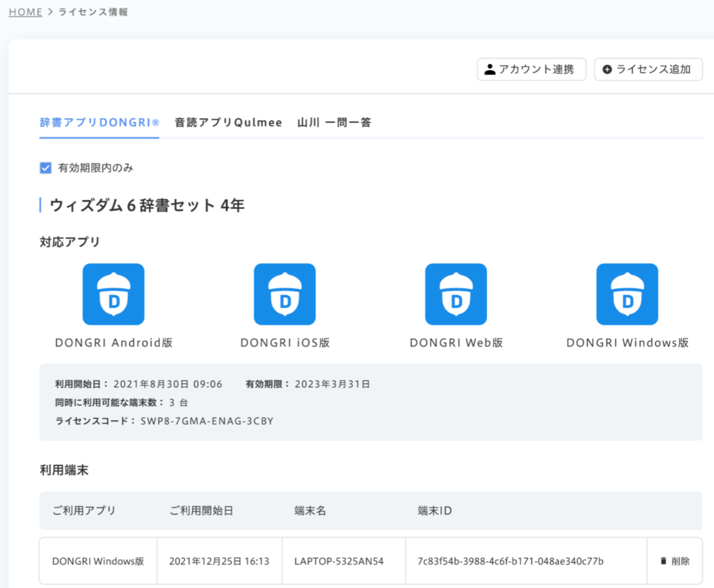This screenshot has height=588, width=714.
Task: Click the ライセンス情報 breadcrumb text
Action: pyautogui.click(x=93, y=12)
